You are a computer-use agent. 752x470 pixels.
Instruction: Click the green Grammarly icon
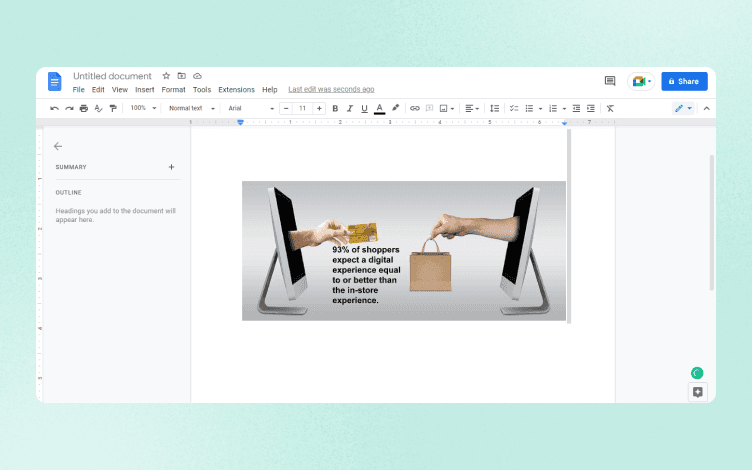point(697,373)
